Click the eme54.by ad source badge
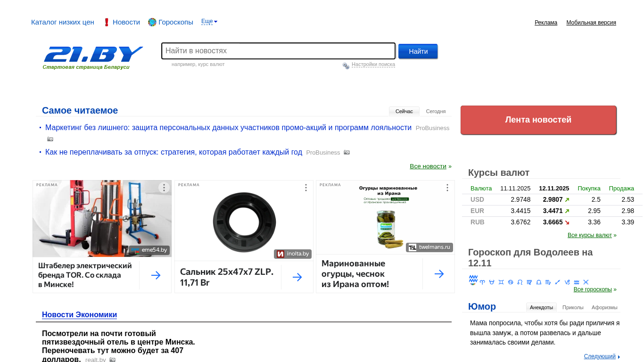Viewport: 644px width, 362px height. pyautogui.click(x=149, y=250)
